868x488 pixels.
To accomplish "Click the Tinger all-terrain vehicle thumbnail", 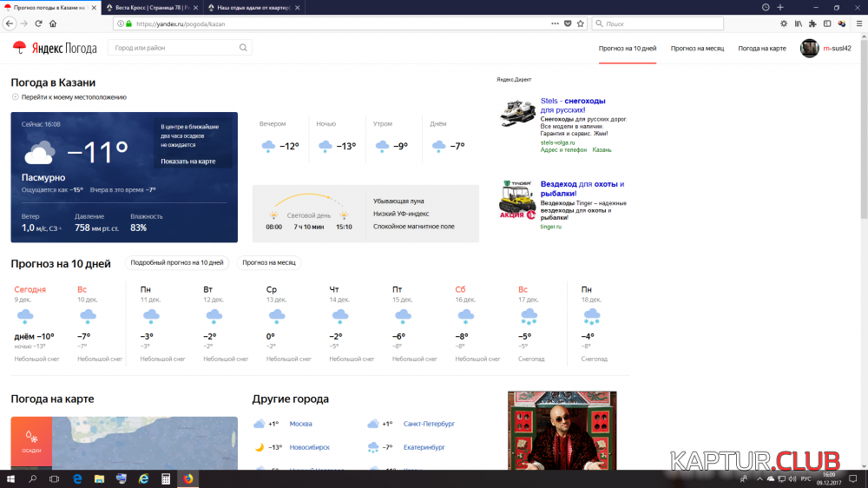I will tap(517, 200).
